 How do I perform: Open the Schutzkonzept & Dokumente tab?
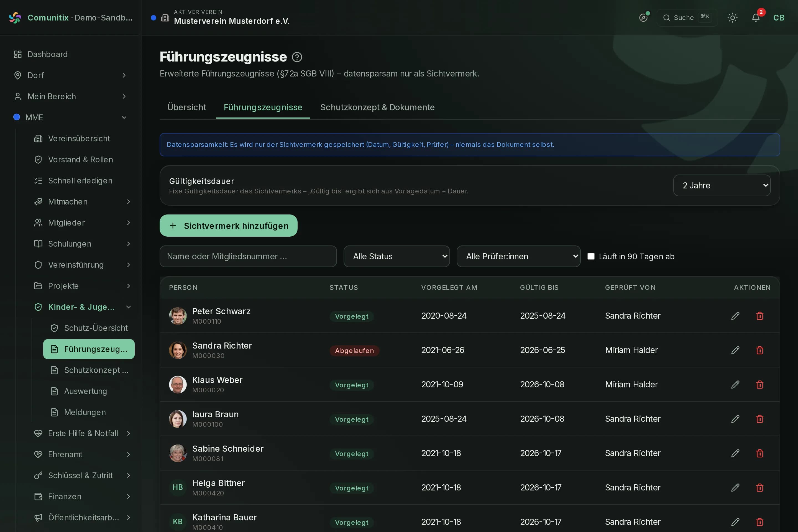click(377, 107)
